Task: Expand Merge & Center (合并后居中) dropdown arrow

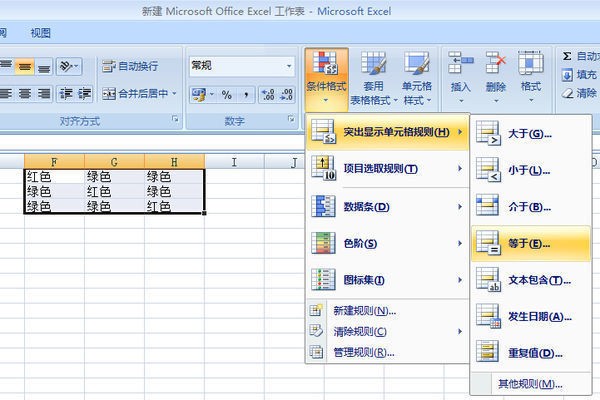Action: [x=174, y=93]
